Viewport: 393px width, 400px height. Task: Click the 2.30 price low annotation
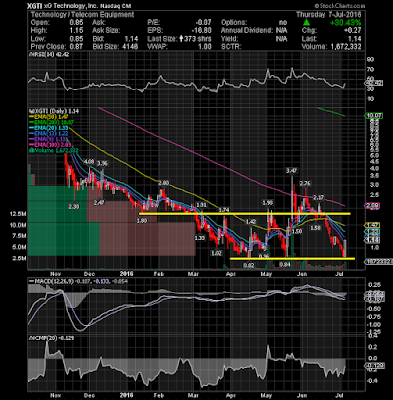pos(74,207)
